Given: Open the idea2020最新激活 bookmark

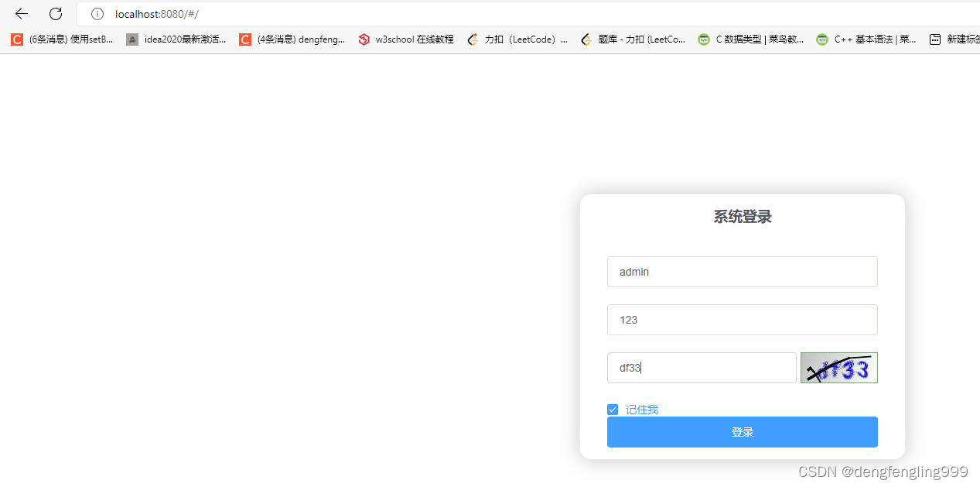Looking at the screenshot, I should pos(176,39).
